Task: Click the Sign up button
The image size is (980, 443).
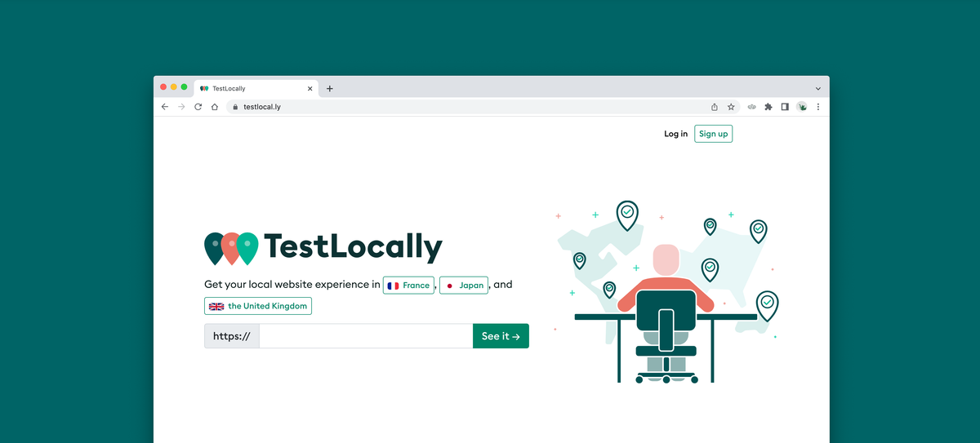Action: coord(713,134)
